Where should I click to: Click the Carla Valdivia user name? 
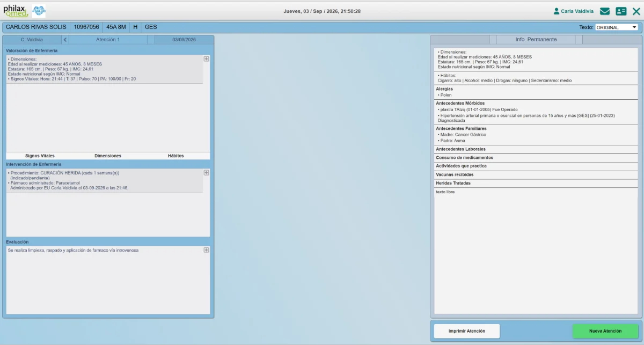click(x=577, y=11)
